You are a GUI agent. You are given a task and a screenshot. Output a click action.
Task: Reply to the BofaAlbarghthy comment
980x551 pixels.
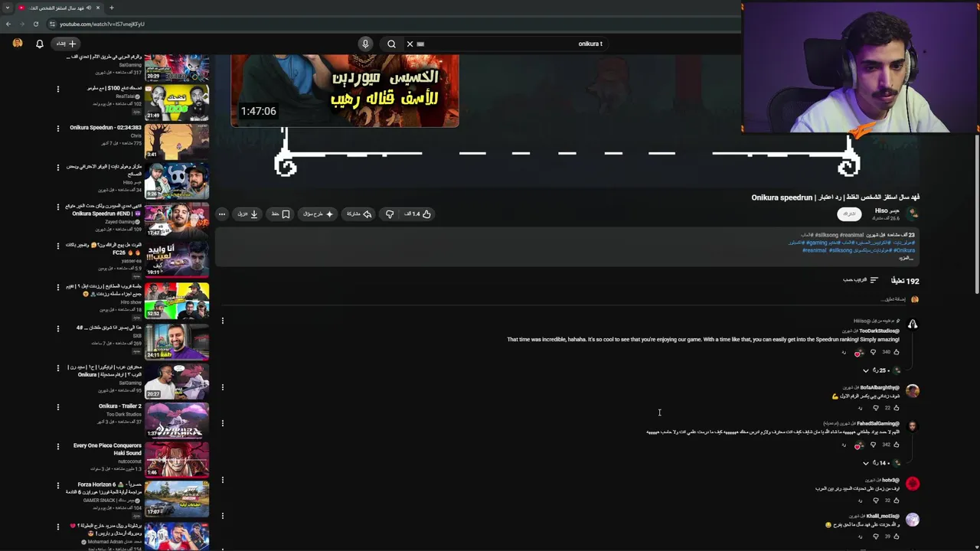[860, 408]
